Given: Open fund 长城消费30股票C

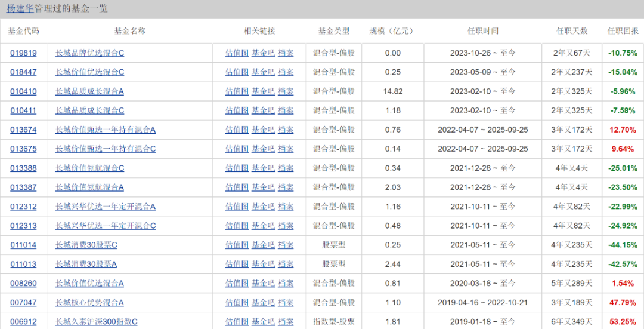Looking at the screenshot, I should pos(86,245).
